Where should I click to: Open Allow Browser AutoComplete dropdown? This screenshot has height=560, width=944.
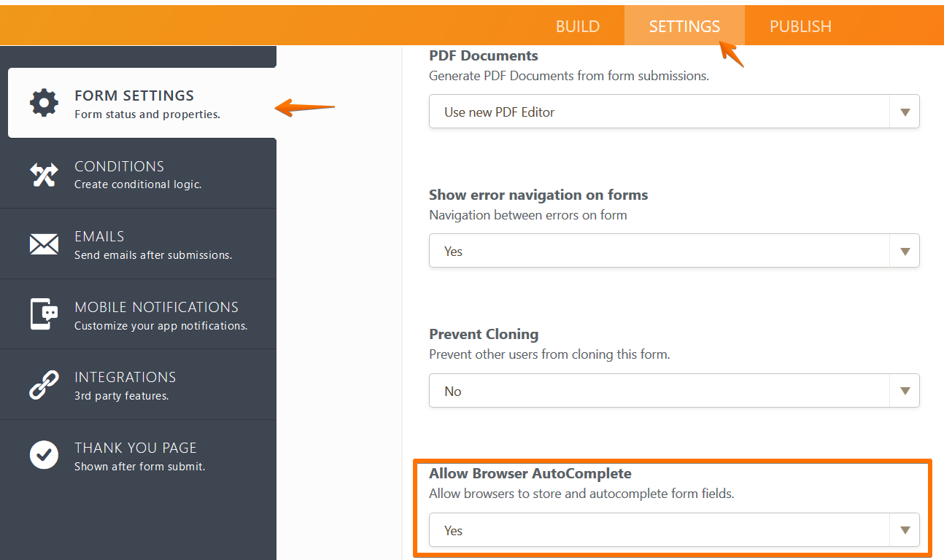[674, 530]
